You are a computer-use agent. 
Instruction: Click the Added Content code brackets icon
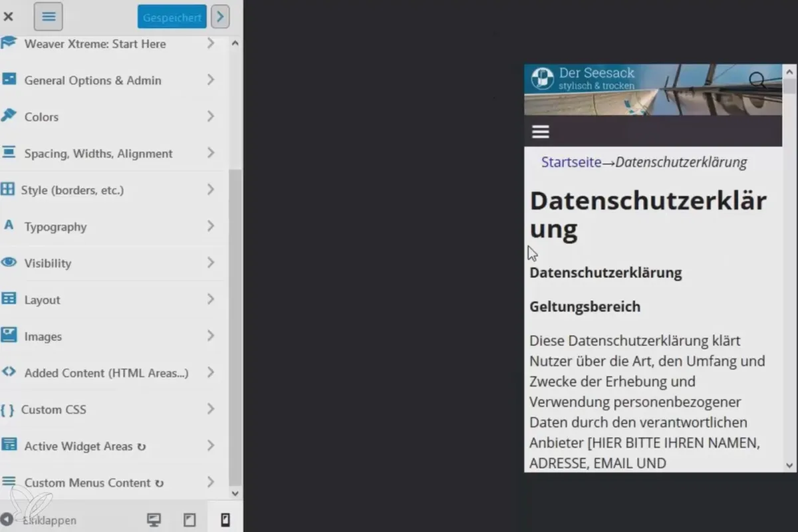tap(9, 372)
